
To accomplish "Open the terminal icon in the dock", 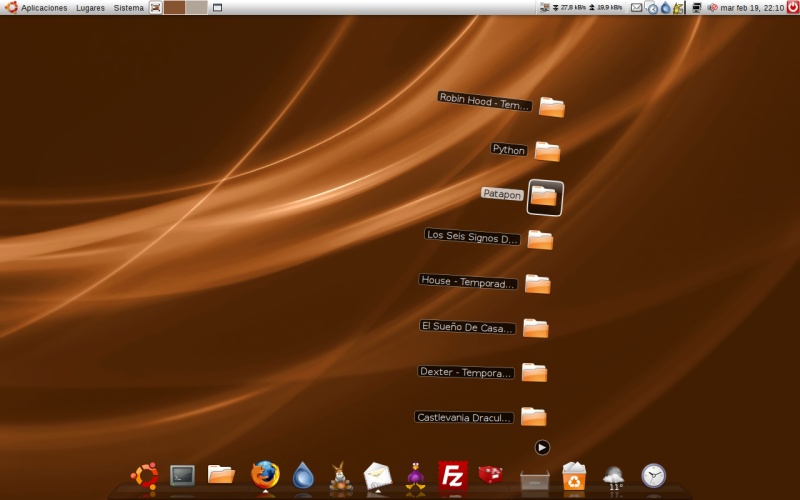I will 182,475.
